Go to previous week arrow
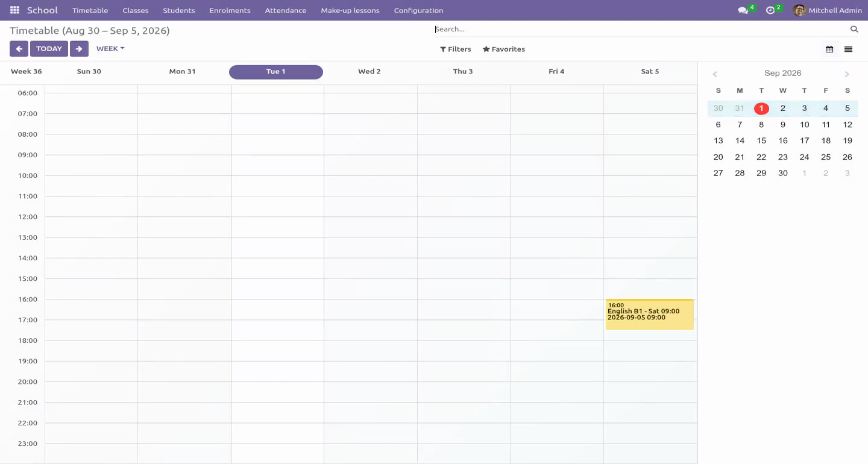Screen dimensions: 868x464 [19, 49]
